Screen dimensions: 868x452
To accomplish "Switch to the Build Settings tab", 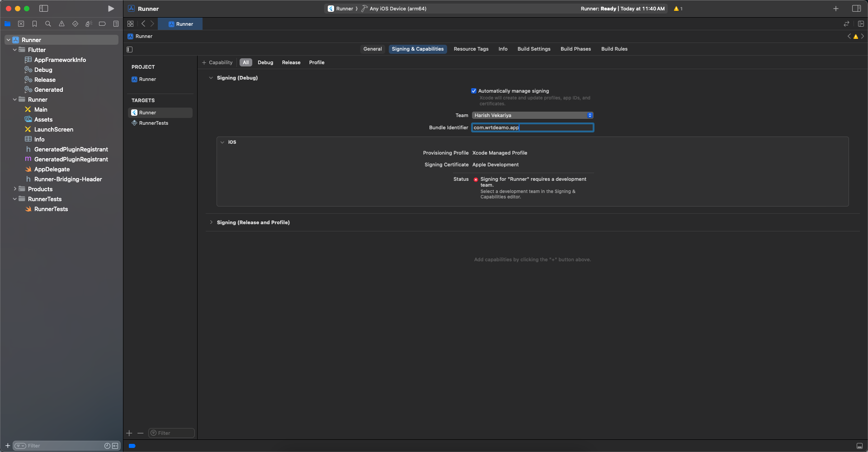I will [534, 49].
